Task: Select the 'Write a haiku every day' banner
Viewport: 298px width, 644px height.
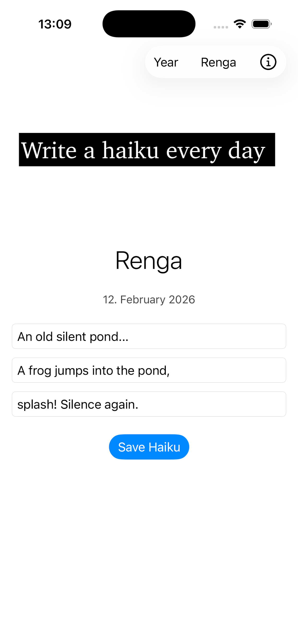Action: click(148, 149)
